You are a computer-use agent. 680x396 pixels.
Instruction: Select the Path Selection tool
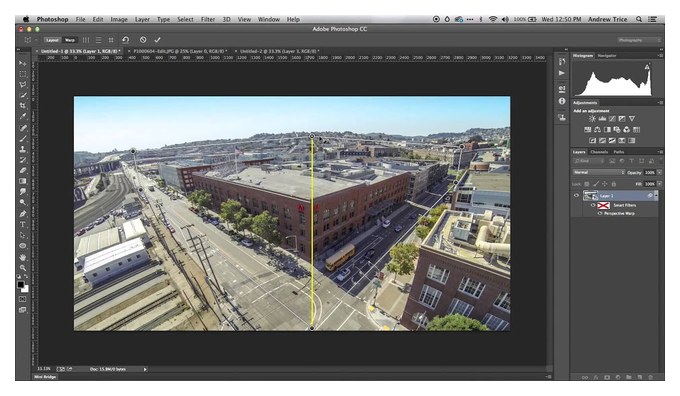(x=23, y=235)
